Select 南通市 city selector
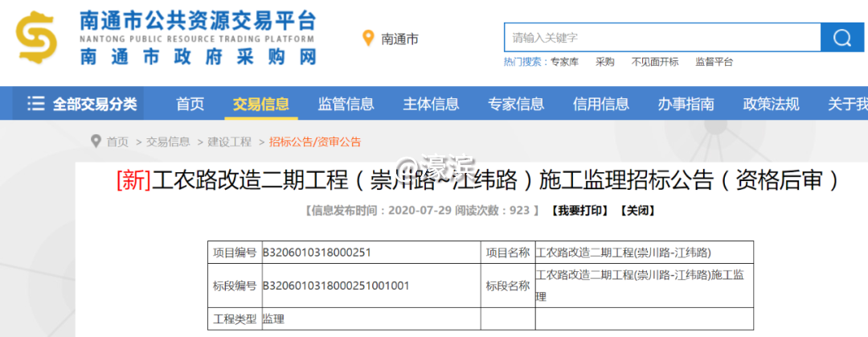The image size is (868, 337). [x=399, y=39]
